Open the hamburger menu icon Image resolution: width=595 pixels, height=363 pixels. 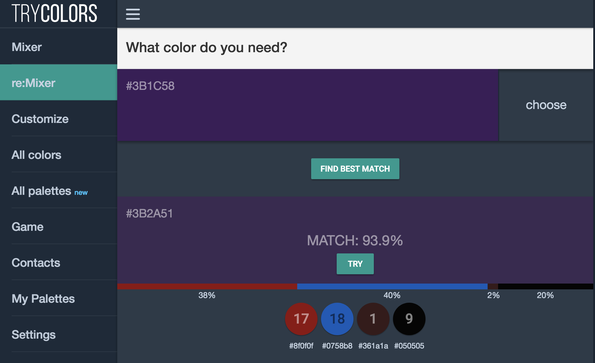[x=133, y=14]
